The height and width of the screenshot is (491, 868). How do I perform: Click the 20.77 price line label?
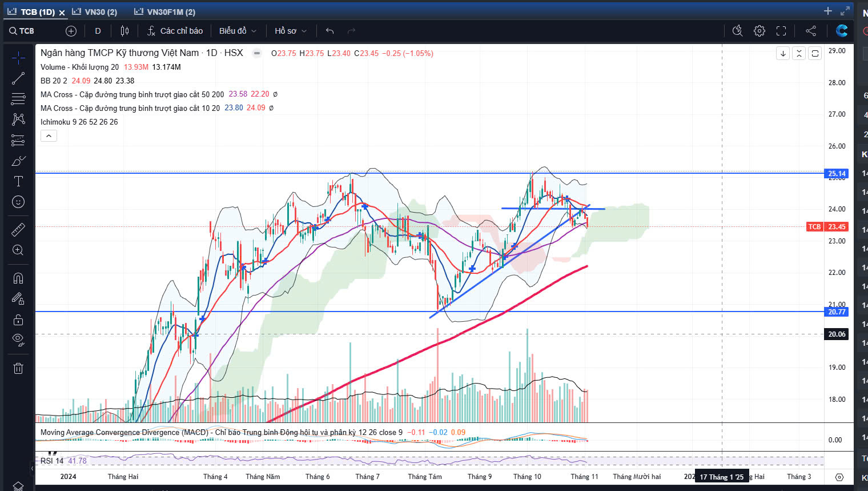point(837,312)
